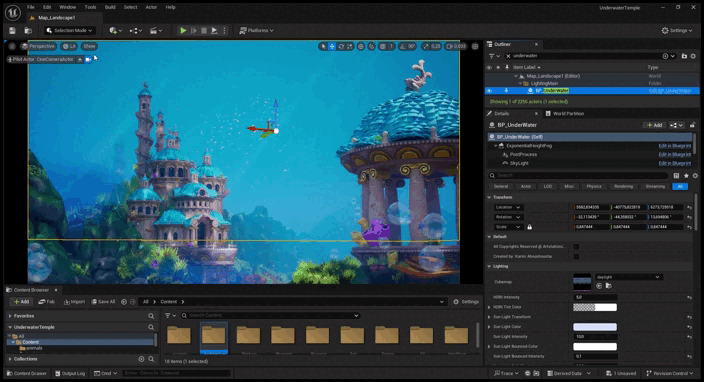Open surface snapping options in viewport

tap(371, 46)
